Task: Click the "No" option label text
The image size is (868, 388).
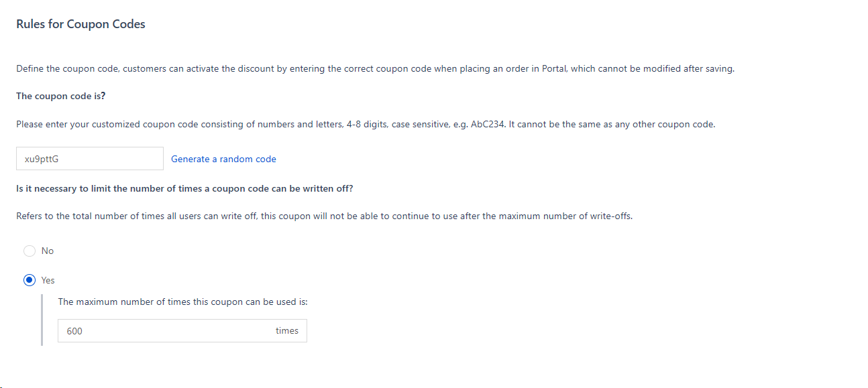Action: click(48, 251)
